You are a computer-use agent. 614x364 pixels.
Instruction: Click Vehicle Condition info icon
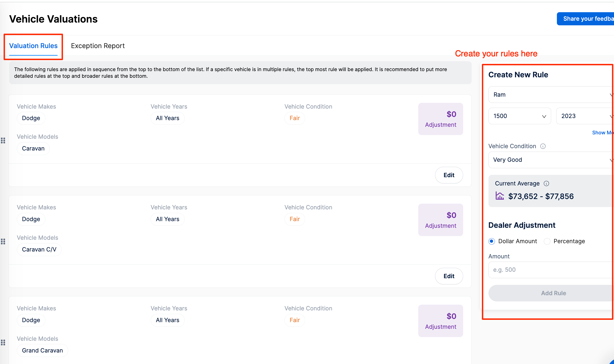(543, 146)
